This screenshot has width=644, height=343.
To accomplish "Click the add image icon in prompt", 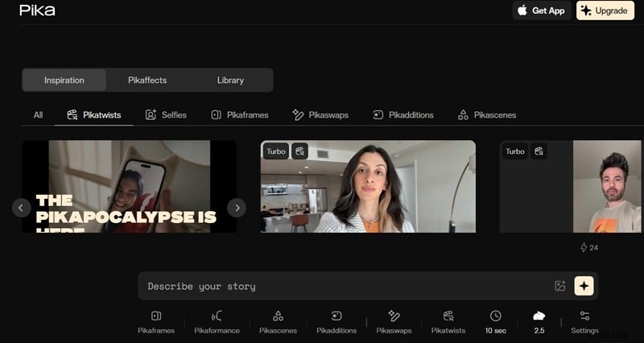I will (x=560, y=286).
